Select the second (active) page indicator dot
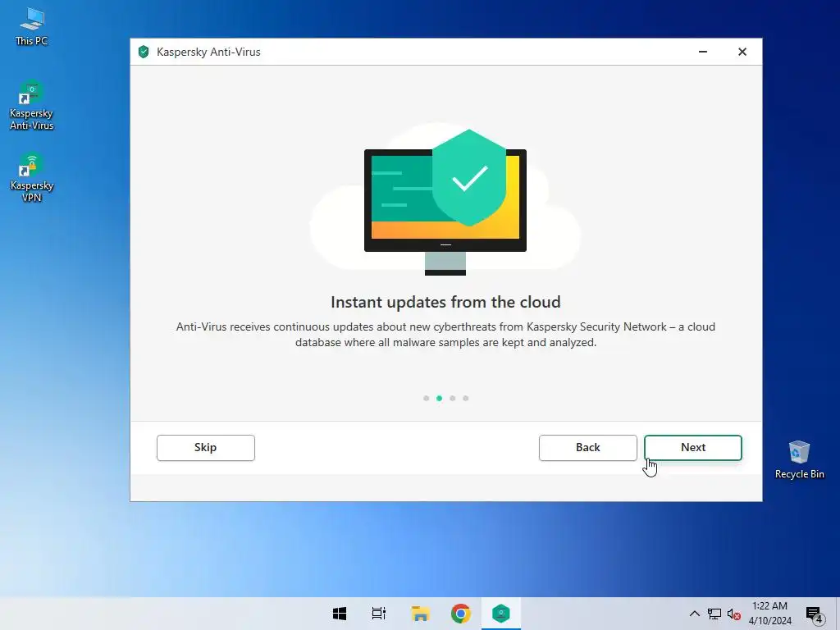Viewport: 840px width, 630px height. (x=440, y=398)
